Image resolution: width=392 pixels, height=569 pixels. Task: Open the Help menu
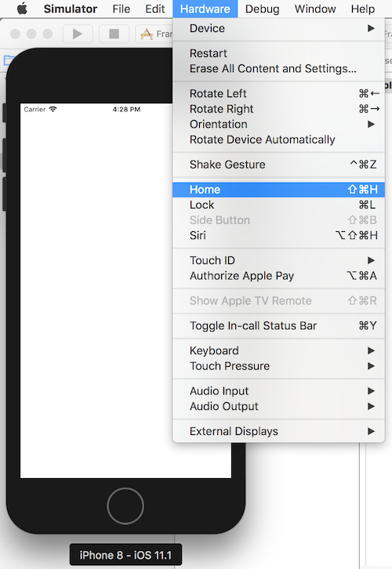[x=362, y=9]
